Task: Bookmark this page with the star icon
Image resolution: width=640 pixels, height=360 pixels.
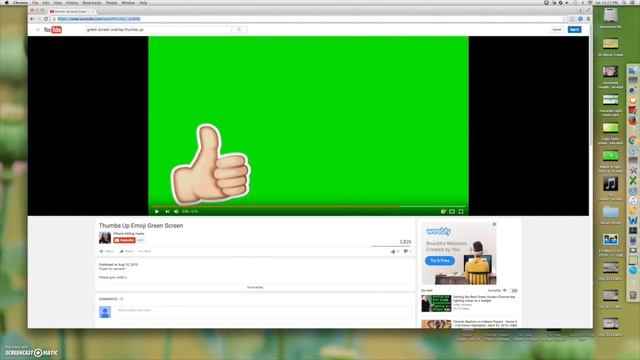Action: pyautogui.click(x=564, y=19)
